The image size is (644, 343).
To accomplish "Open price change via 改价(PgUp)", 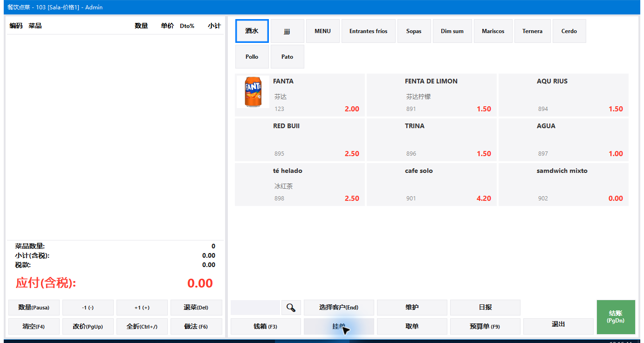I will [x=88, y=326].
